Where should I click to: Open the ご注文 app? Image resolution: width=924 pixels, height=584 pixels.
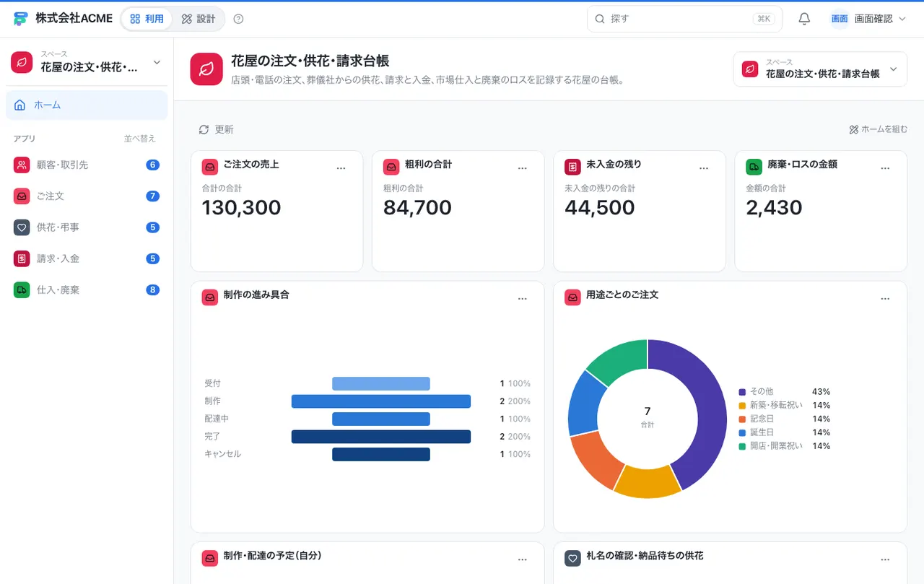point(87,196)
